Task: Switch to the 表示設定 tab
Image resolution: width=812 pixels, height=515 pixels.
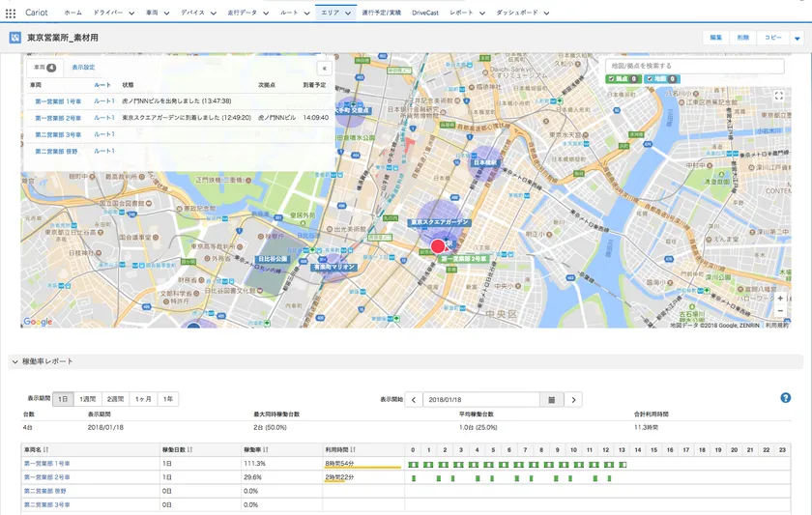Action: [83, 69]
